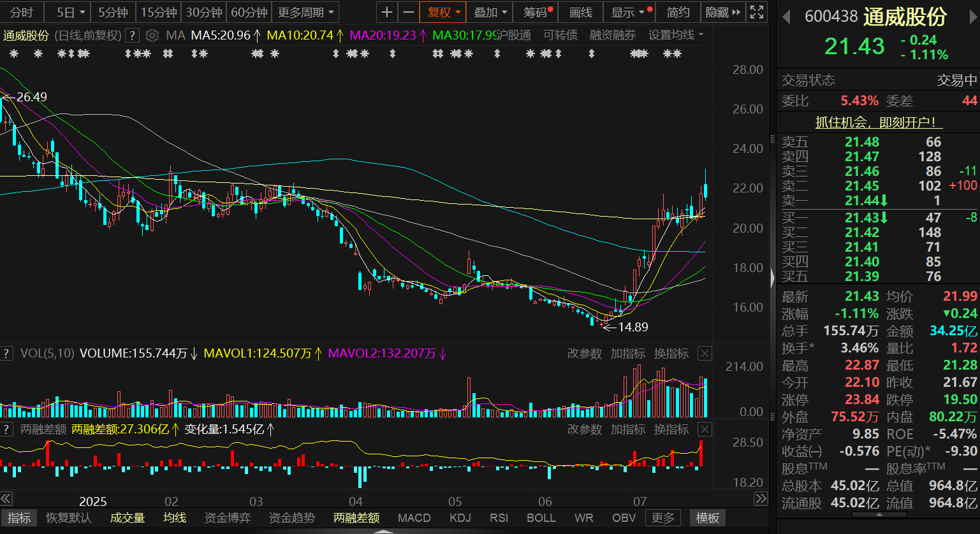
Task: Open the 叠加 overlay dropdown
Action: [x=490, y=12]
